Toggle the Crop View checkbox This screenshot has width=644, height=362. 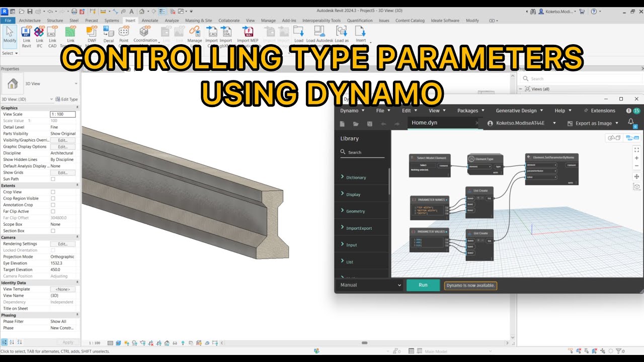53,192
